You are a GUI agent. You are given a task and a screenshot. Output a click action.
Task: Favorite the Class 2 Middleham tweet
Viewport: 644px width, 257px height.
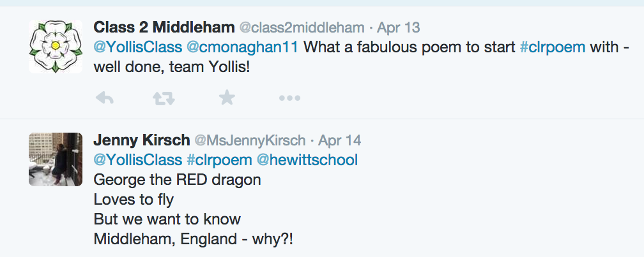click(x=227, y=98)
